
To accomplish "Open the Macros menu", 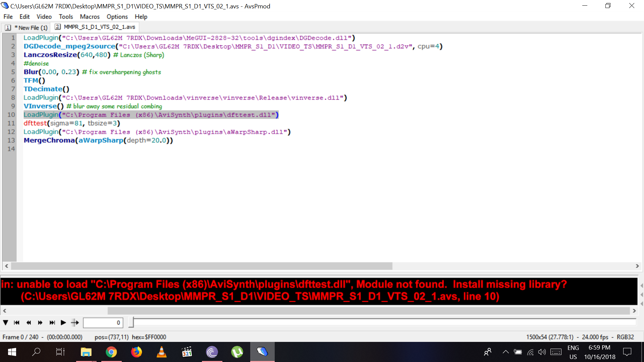I will (90, 17).
